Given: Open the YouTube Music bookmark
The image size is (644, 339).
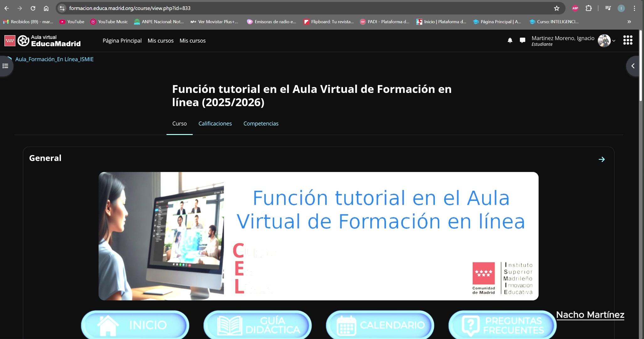Looking at the screenshot, I should [109, 22].
